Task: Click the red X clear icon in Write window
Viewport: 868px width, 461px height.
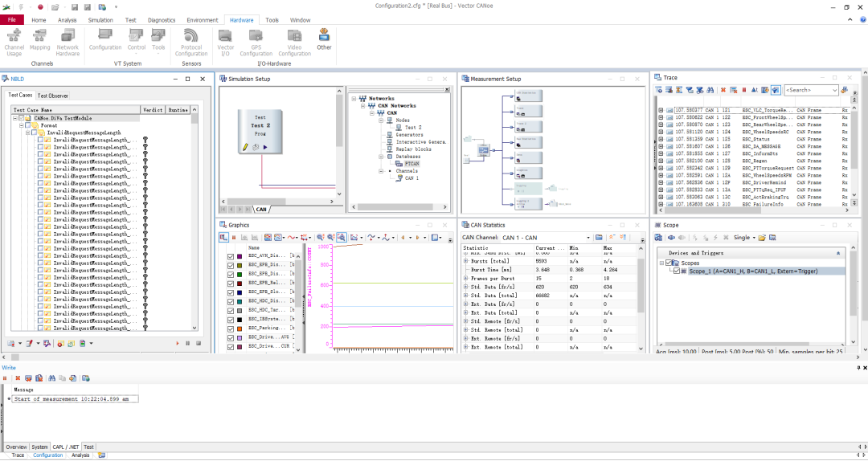Action: [x=18, y=378]
